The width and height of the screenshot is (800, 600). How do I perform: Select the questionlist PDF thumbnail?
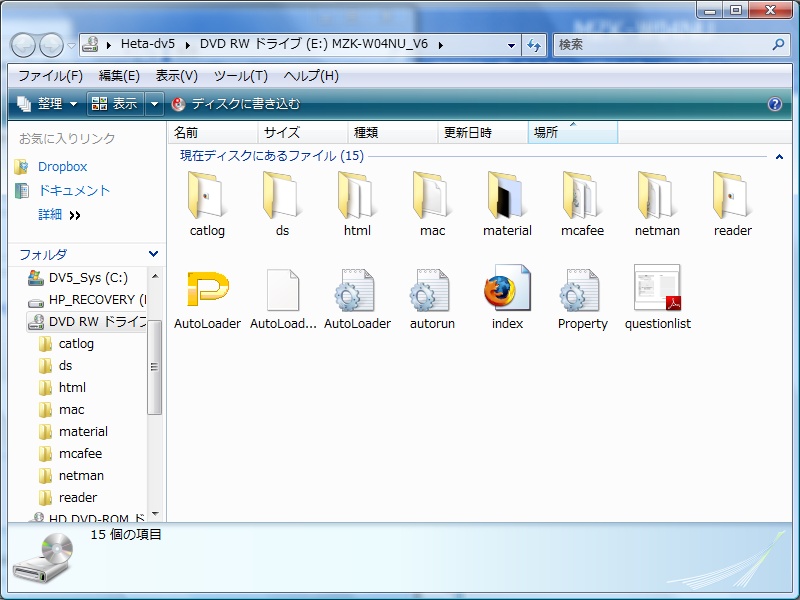657,287
